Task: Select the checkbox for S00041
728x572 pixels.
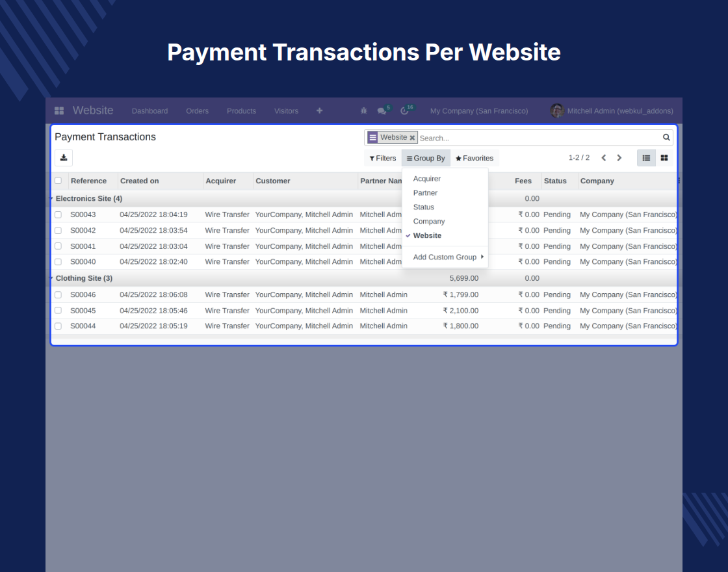Action: (x=58, y=246)
